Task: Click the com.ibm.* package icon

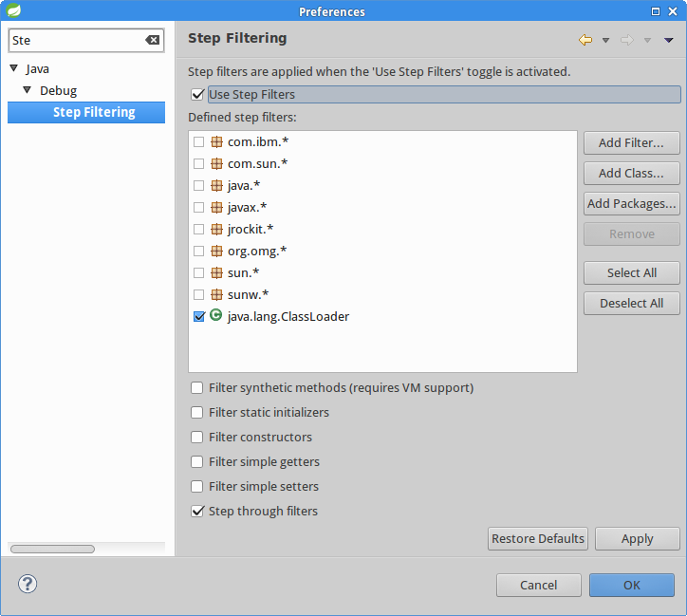Action: [216, 141]
